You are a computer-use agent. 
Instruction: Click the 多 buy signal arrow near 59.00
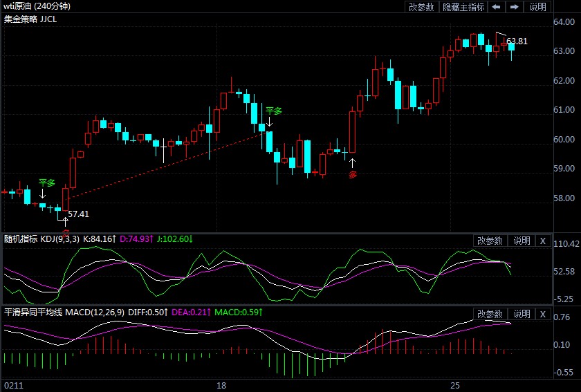[x=353, y=164]
